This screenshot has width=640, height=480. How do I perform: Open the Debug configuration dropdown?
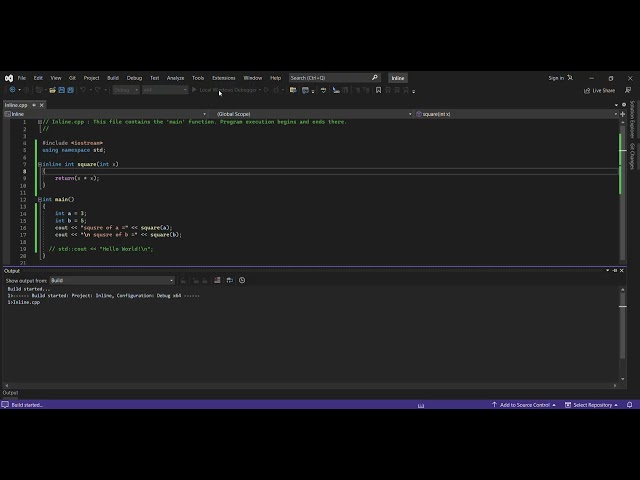click(126, 90)
